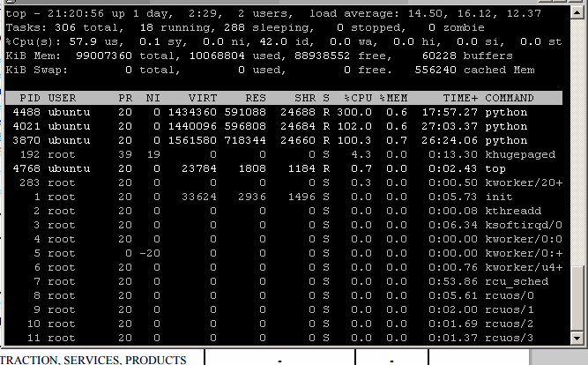Click the %MEM column header

393,98
